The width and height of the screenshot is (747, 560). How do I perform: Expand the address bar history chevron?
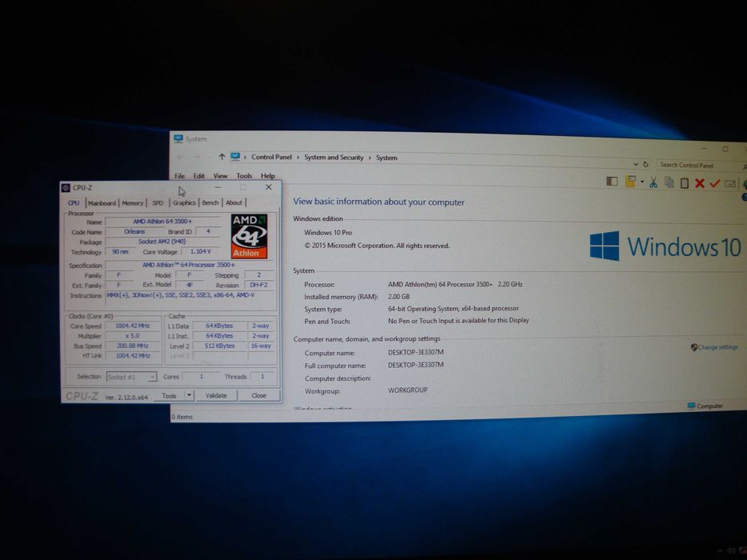[x=636, y=164]
